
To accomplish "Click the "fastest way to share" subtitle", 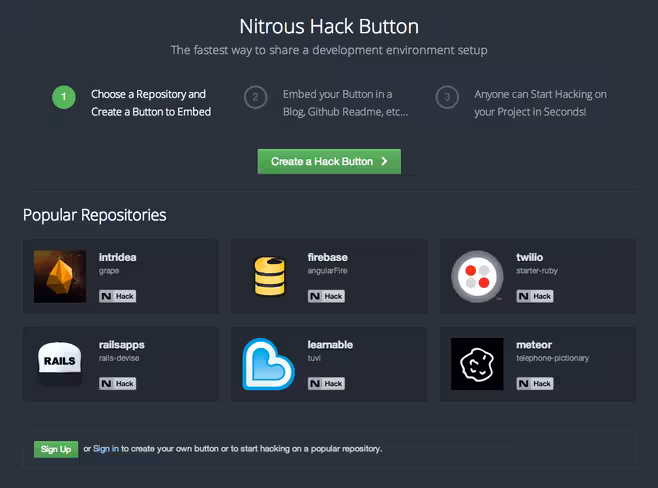I will tap(329, 50).
